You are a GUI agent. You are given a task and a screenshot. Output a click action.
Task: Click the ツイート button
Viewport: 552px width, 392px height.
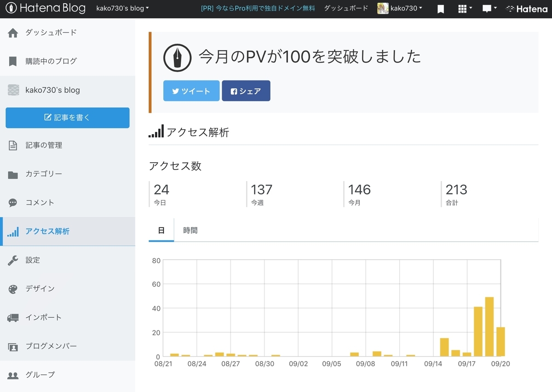click(191, 91)
